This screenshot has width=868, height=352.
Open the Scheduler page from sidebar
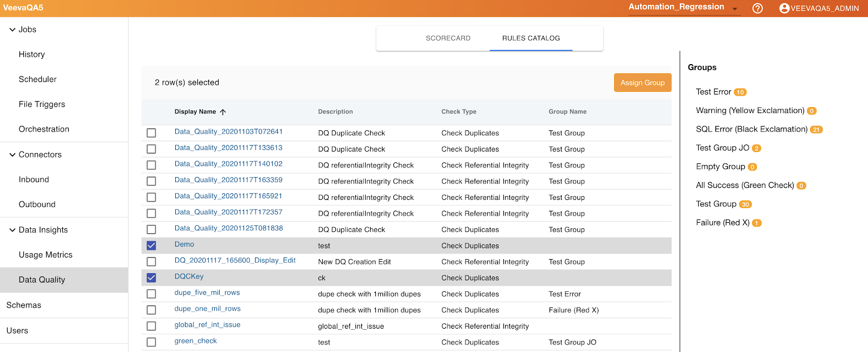pos(37,79)
